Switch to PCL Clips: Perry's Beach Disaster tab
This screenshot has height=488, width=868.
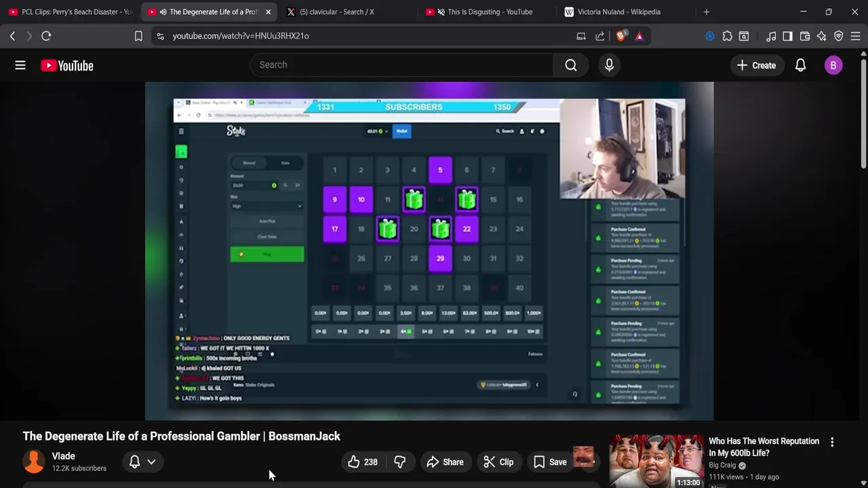tap(71, 12)
